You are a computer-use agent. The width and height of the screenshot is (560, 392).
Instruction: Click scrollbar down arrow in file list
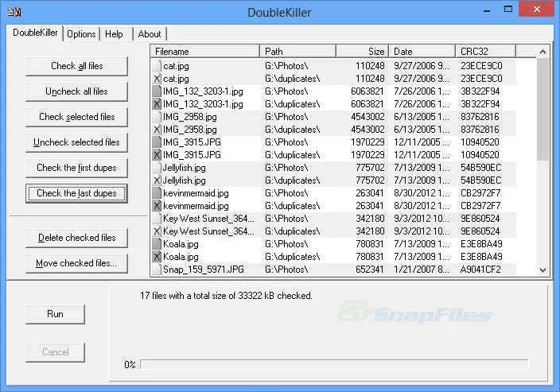[542, 270]
